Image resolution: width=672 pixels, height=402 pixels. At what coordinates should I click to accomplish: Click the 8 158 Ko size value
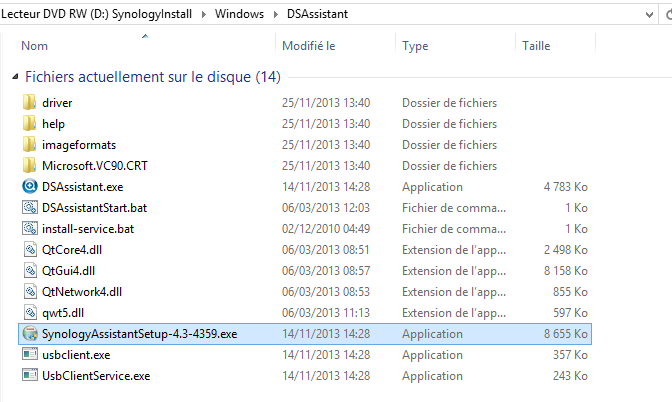565,271
